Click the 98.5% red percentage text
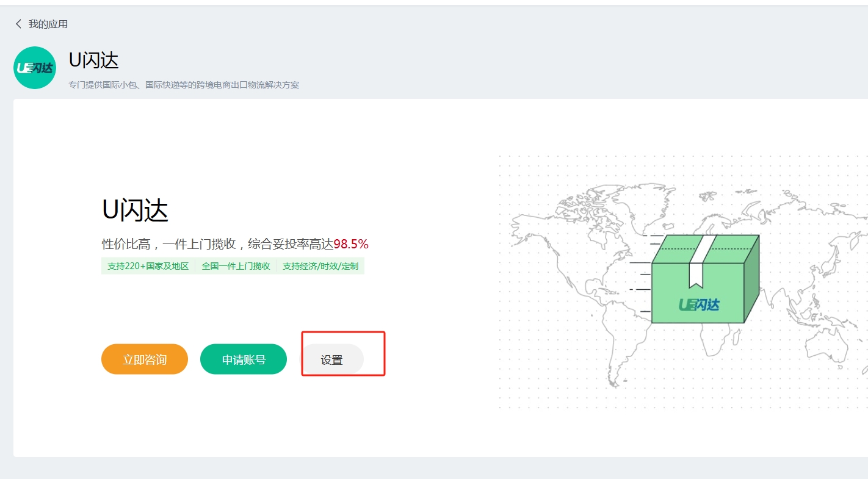Screen dimensions: 868x479 tap(351, 244)
